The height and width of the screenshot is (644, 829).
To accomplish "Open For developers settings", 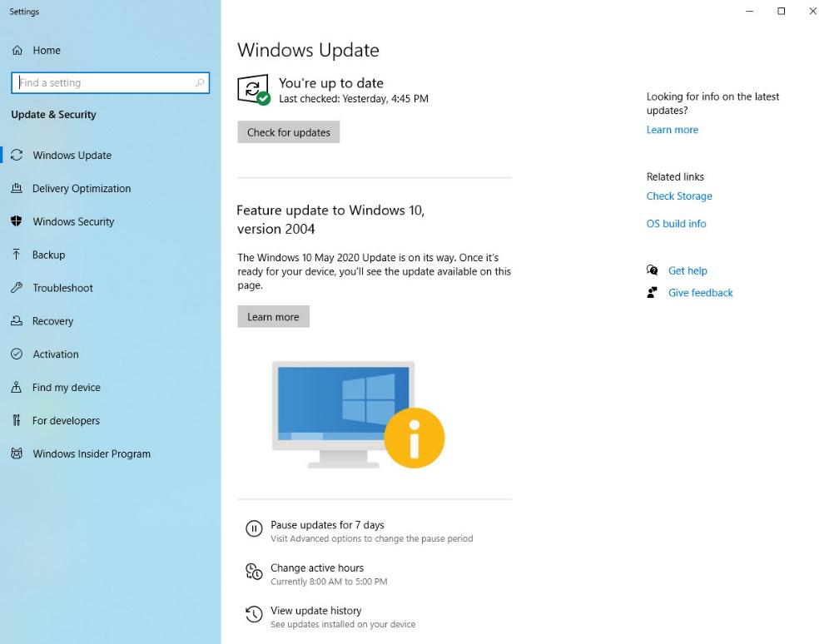I will point(66,420).
